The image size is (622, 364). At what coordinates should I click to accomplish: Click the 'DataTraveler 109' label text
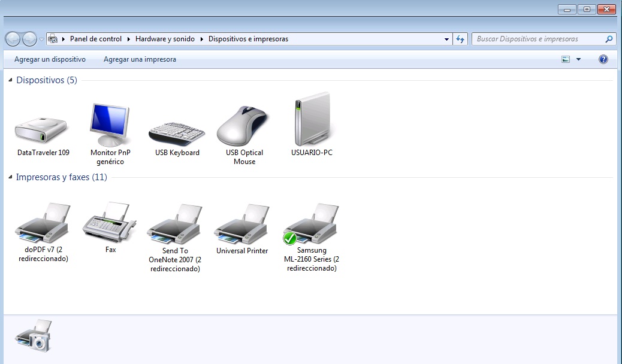43,153
